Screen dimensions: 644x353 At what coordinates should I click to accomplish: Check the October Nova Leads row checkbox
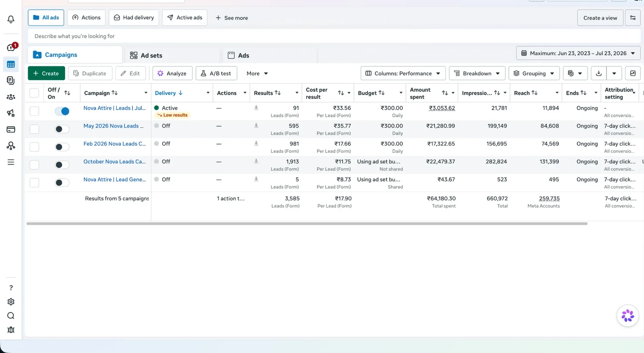[x=34, y=165]
